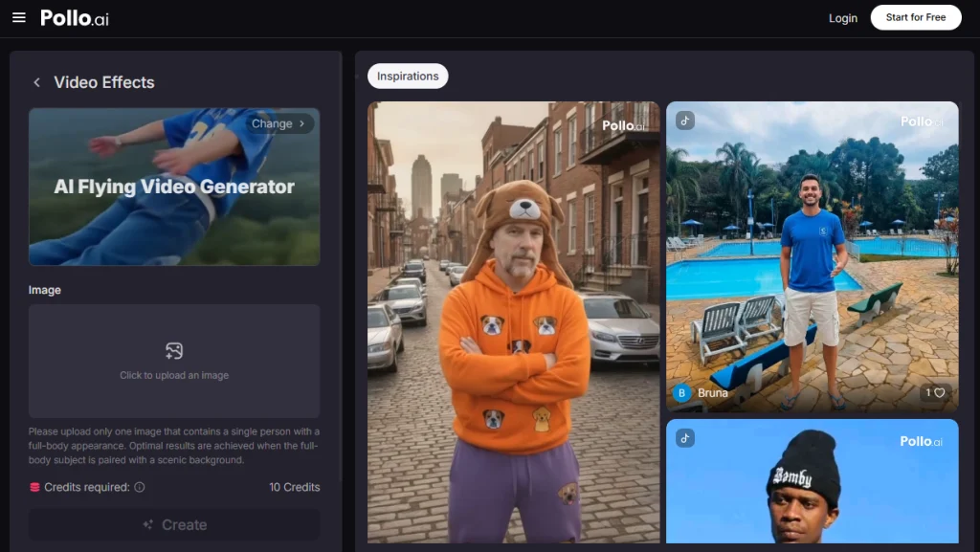Open the Bruna username on the pool video
980x552 pixels.
pos(713,392)
